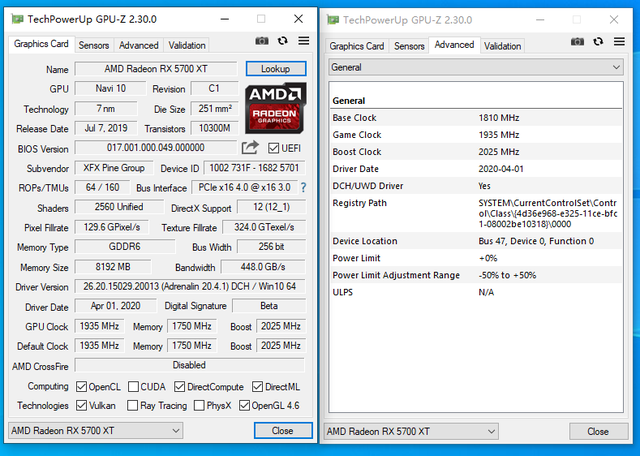The width and height of the screenshot is (640, 456).
Task: Click the Pixel Fillrate 129.6 GPixel/s field
Action: [x=112, y=227]
